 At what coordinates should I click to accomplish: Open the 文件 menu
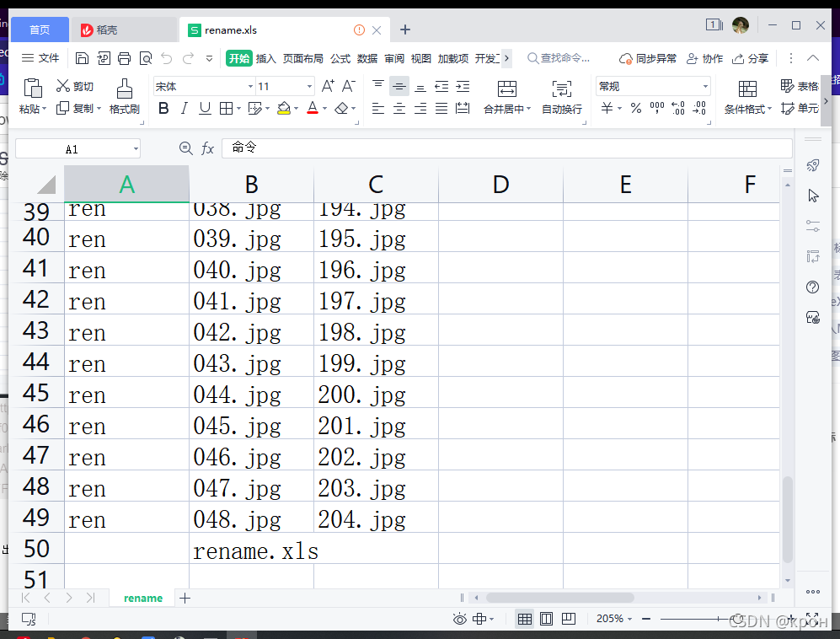pyautogui.click(x=40, y=58)
